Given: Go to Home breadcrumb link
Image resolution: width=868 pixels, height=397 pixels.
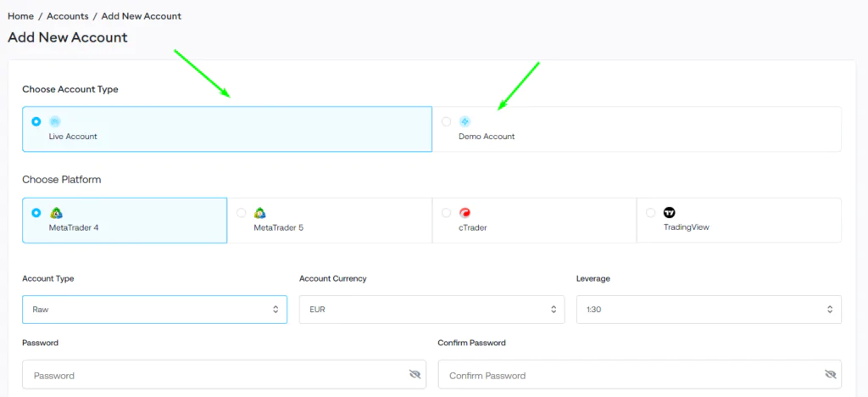Looking at the screenshot, I should tap(20, 16).
